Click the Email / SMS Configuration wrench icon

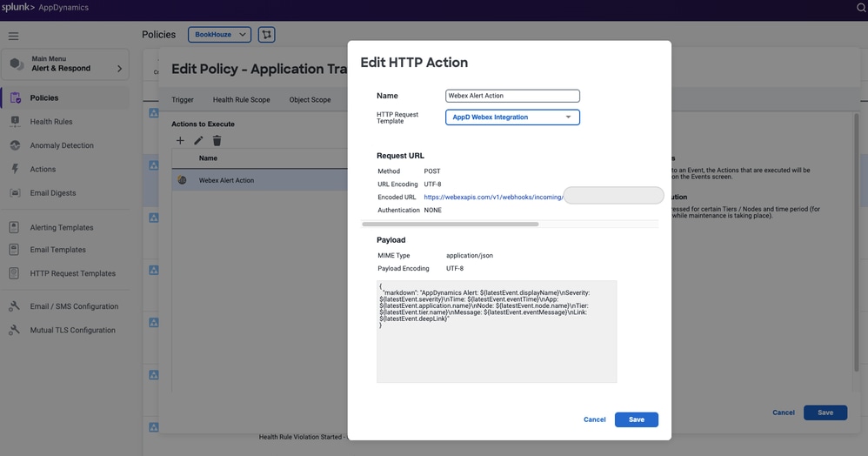click(x=15, y=306)
